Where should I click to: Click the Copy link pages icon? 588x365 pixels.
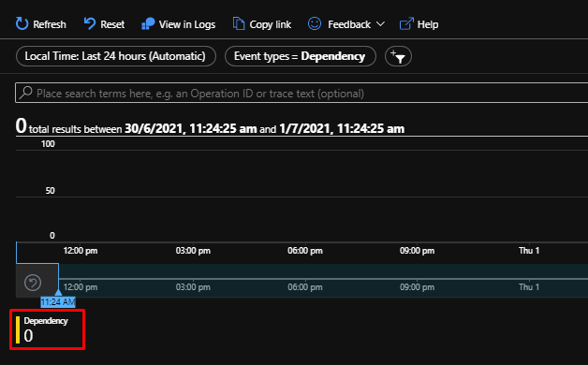[x=239, y=23]
